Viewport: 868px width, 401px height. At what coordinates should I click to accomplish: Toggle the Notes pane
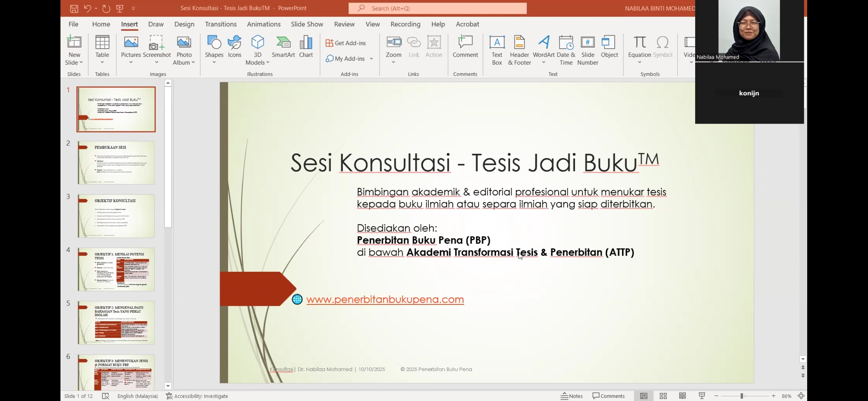point(572,396)
